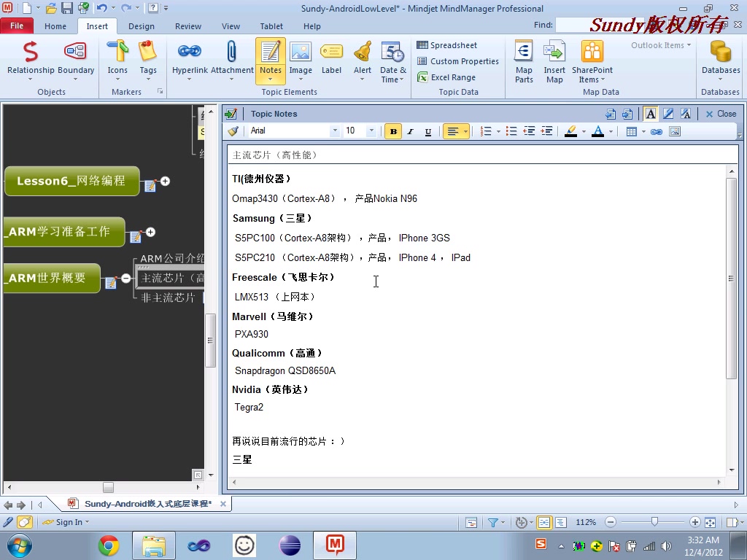Toggle bold formatting in the notes toolbar
747x560 pixels.
[392, 131]
